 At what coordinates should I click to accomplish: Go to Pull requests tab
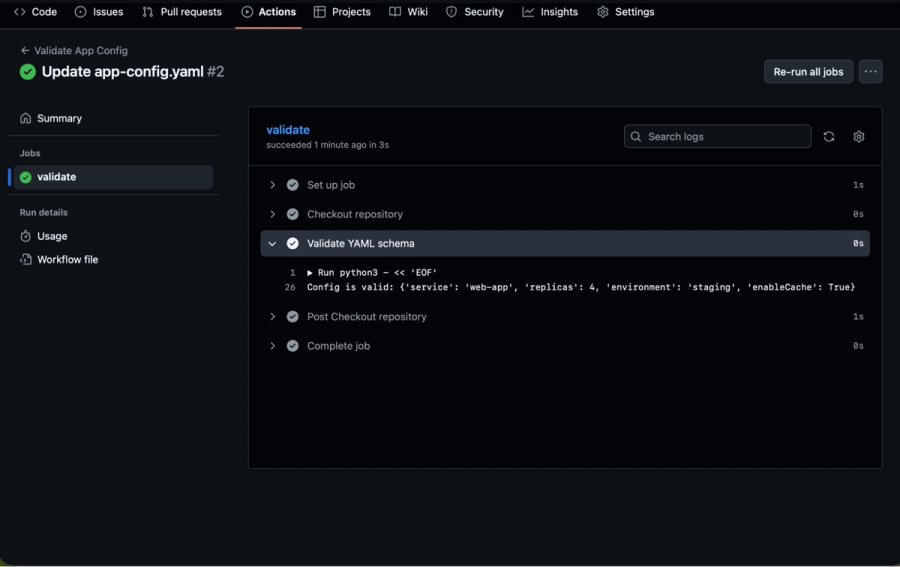pos(182,11)
